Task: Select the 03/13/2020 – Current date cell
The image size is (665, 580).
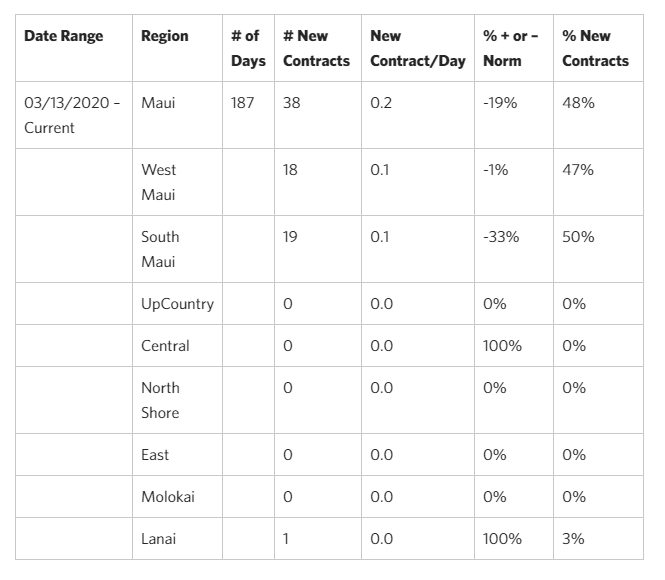Action: coord(72,115)
